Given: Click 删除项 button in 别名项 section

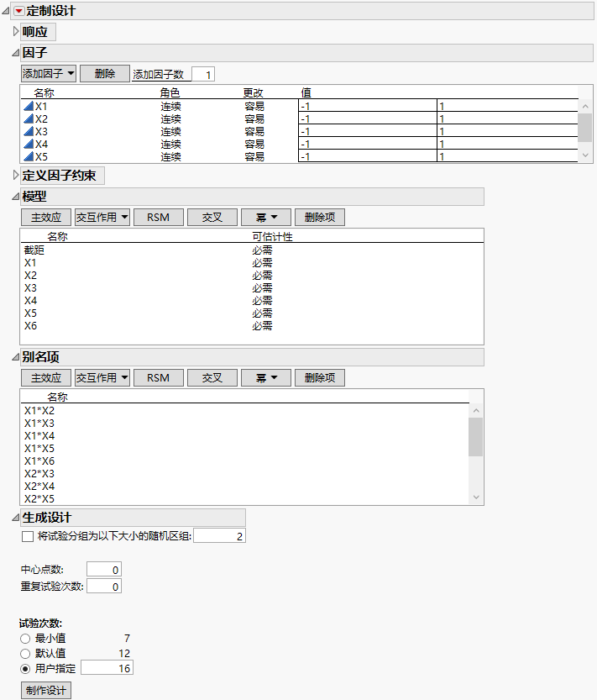Looking at the screenshot, I should tap(319, 378).
